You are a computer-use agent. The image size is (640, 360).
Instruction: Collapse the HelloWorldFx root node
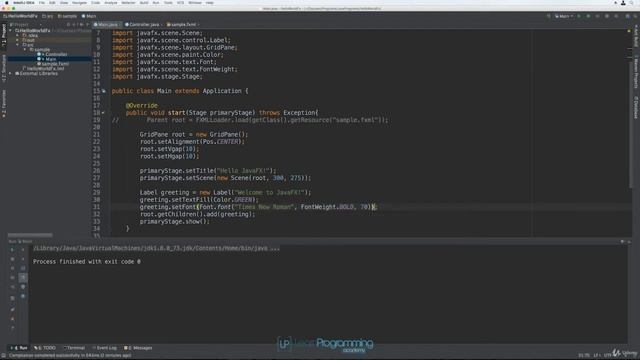click(11, 31)
